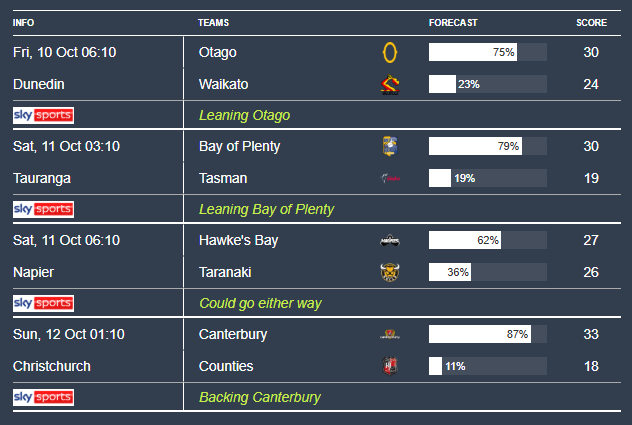Click the FORECAST column header
Screen dimensions: 632x425
pos(453,22)
